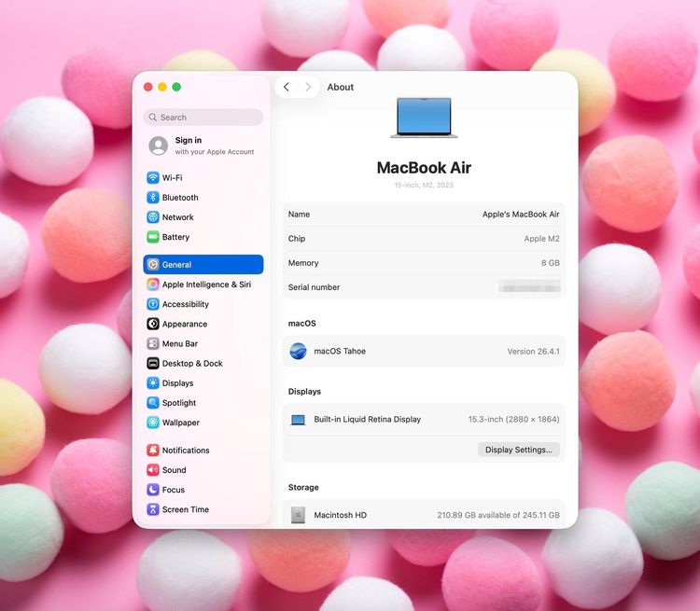Click the Appearance icon
Image resolution: width=700 pixels, height=611 pixels.
[x=153, y=324]
